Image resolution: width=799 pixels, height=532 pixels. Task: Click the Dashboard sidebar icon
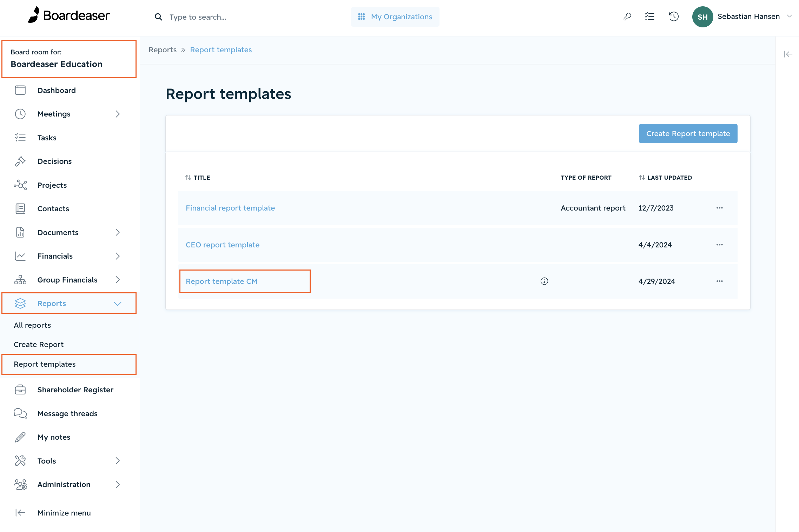click(x=20, y=90)
